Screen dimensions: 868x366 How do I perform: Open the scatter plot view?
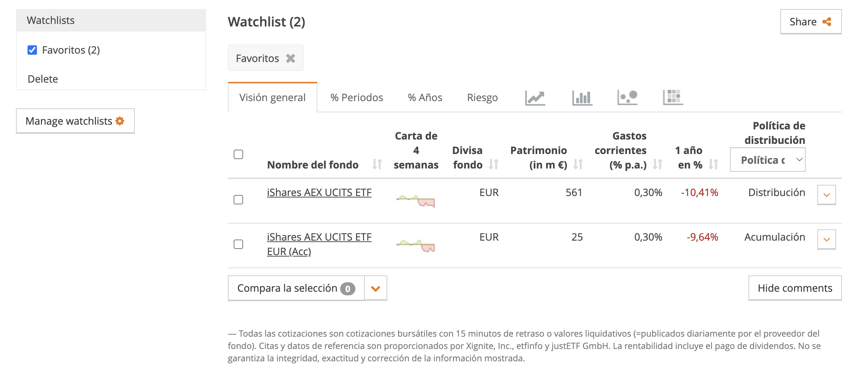coord(627,97)
